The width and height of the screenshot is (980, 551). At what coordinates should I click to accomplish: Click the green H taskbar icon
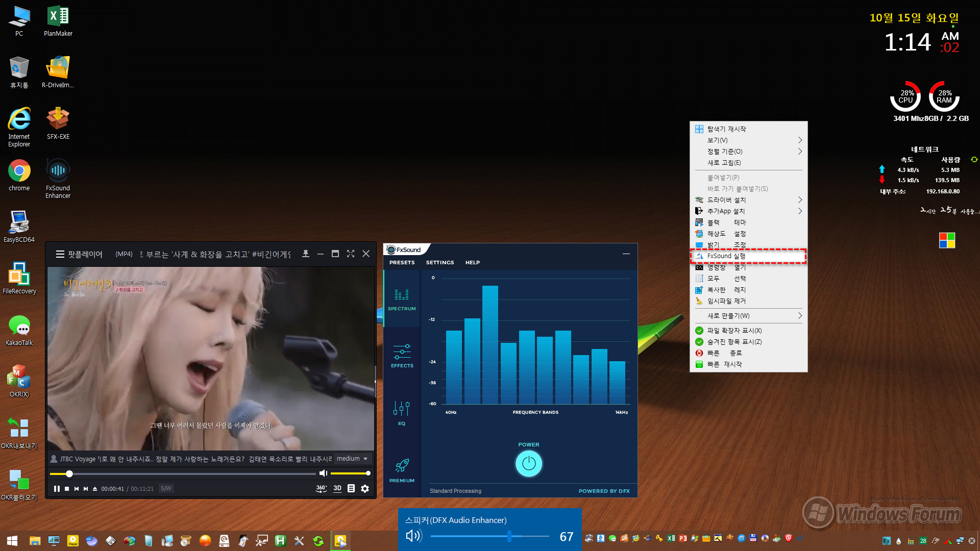pyautogui.click(x=280, y=541)
